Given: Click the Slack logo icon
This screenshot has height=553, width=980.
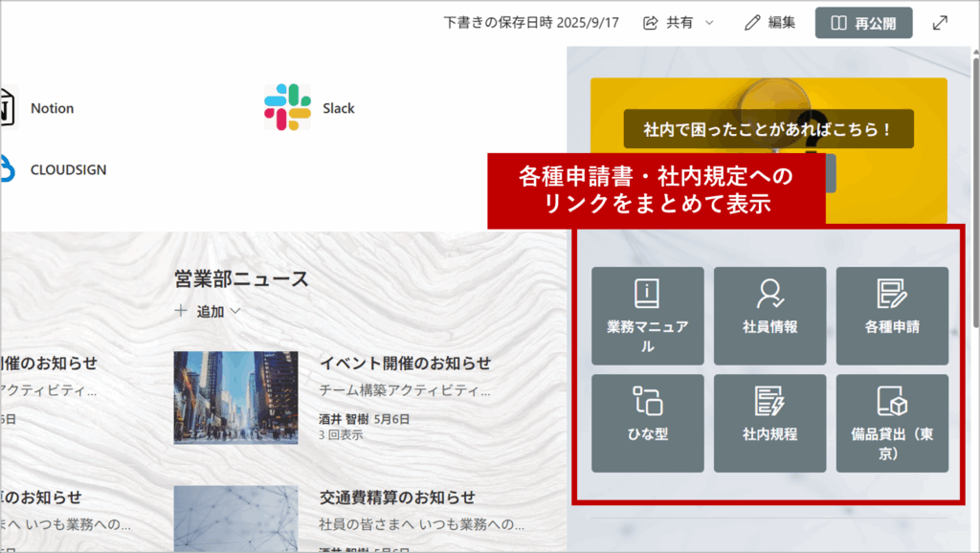Looking at the screenshot, I should pyautogui.click(x=287, y=107).
